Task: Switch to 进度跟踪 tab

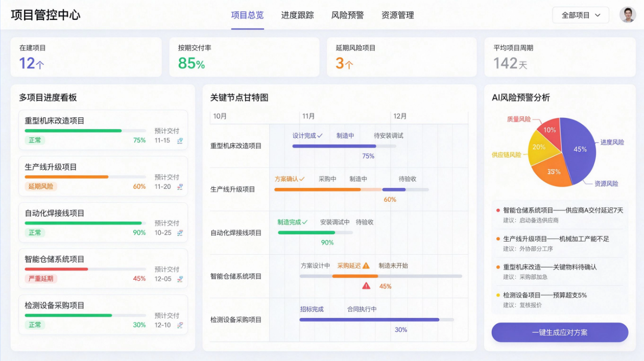Action: (x=298, y=15)
